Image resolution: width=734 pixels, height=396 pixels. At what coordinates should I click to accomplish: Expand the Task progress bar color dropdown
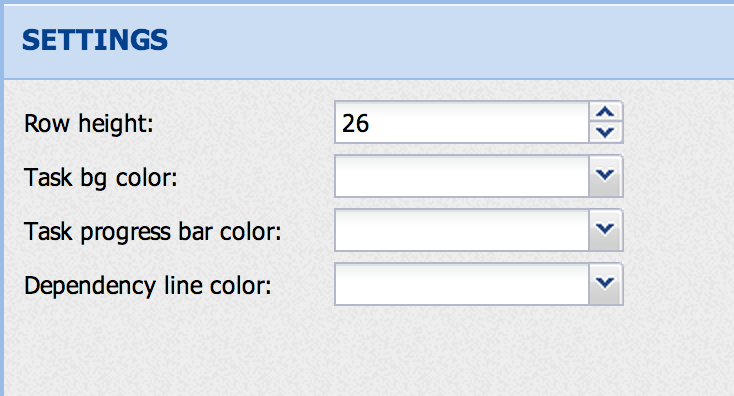coord(605,230)
